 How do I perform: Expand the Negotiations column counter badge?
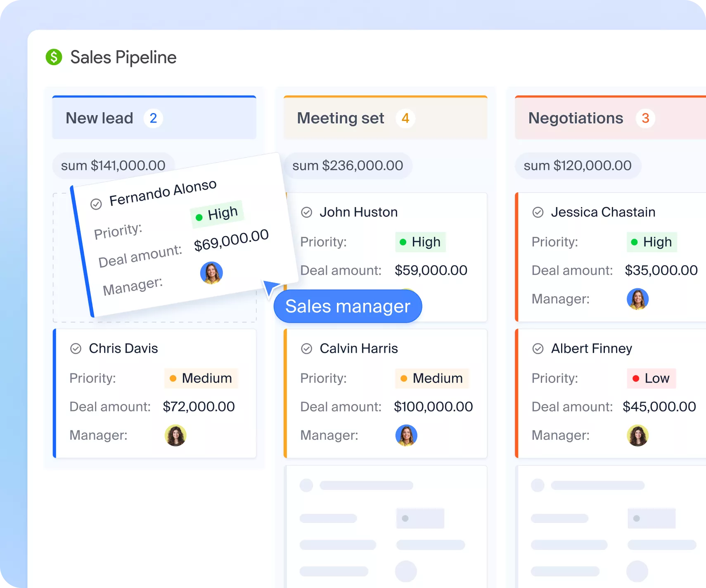645,118
